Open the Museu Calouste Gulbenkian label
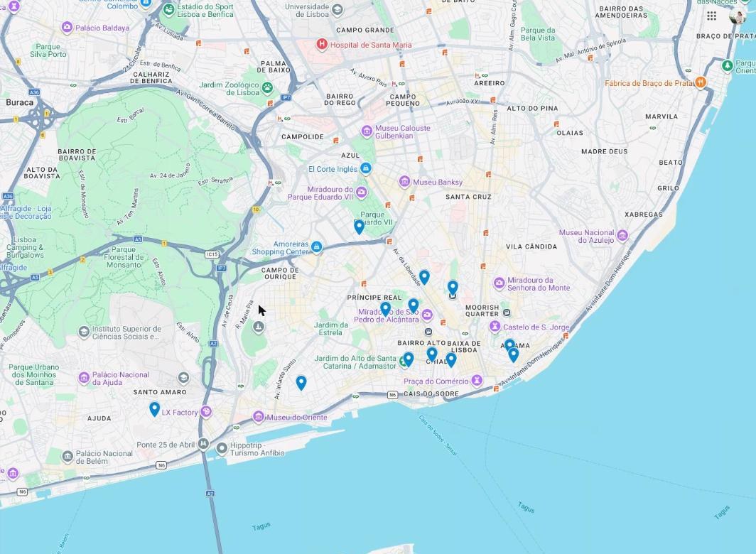This screenshot has height=554, width=756. [x=403, y=131]
